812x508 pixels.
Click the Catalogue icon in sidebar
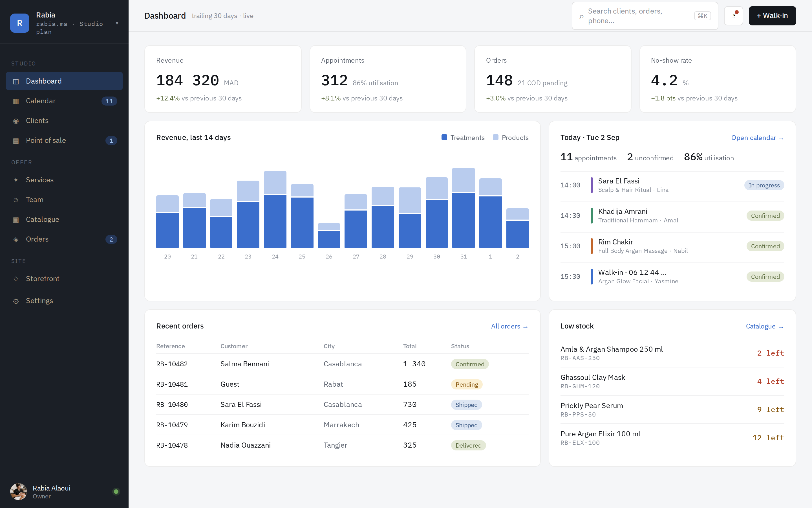point(16,220)
